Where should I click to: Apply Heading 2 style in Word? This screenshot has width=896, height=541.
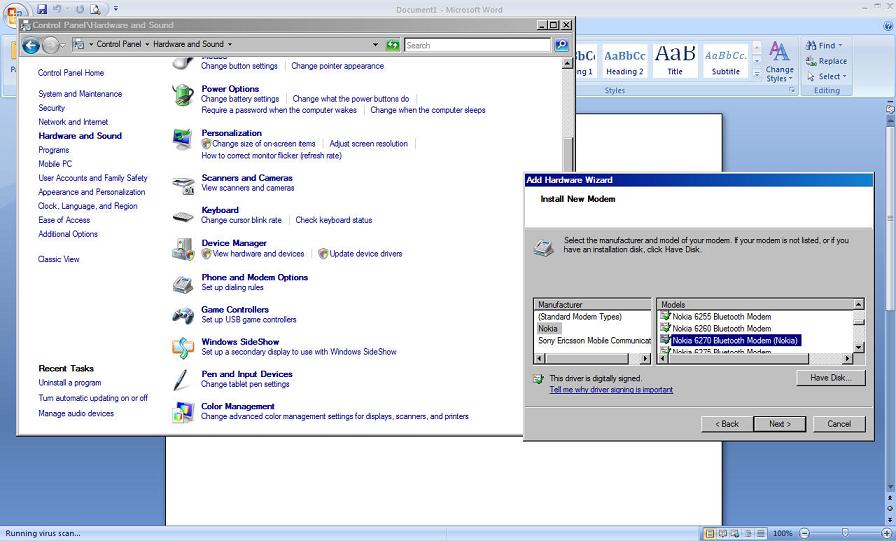[x=625, y=61]
